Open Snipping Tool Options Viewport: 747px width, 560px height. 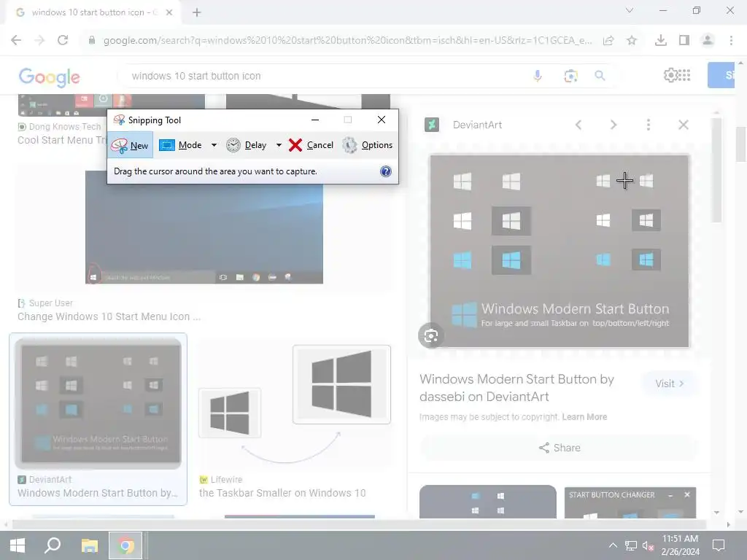coord(368,145)
